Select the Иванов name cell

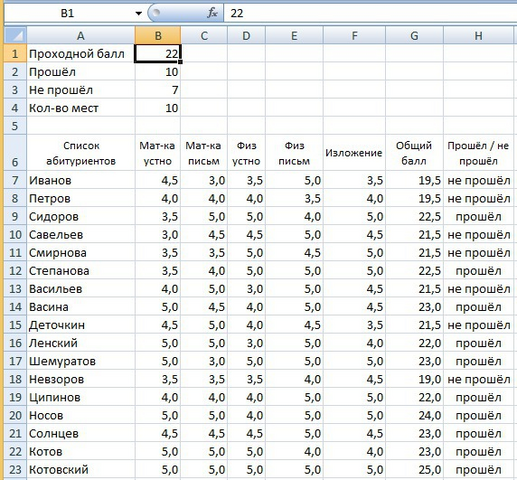81,180
